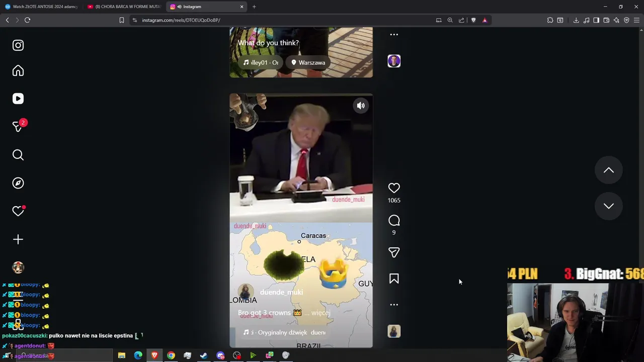Image resolution: width=644 pixels, height=362 pixels.
Task: Open the Explore compass icon
Action: click(18, 183)
